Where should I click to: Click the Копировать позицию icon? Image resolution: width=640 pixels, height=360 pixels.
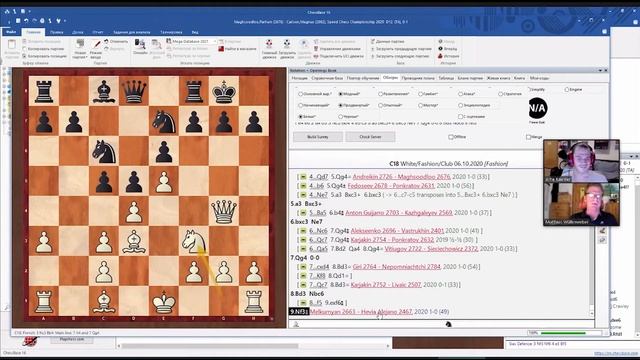24,56
